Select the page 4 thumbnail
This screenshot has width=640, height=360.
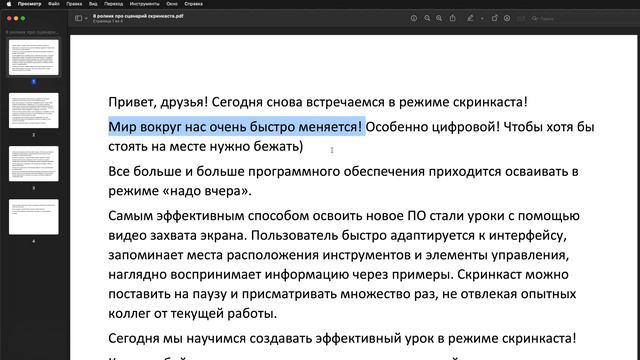34,217
